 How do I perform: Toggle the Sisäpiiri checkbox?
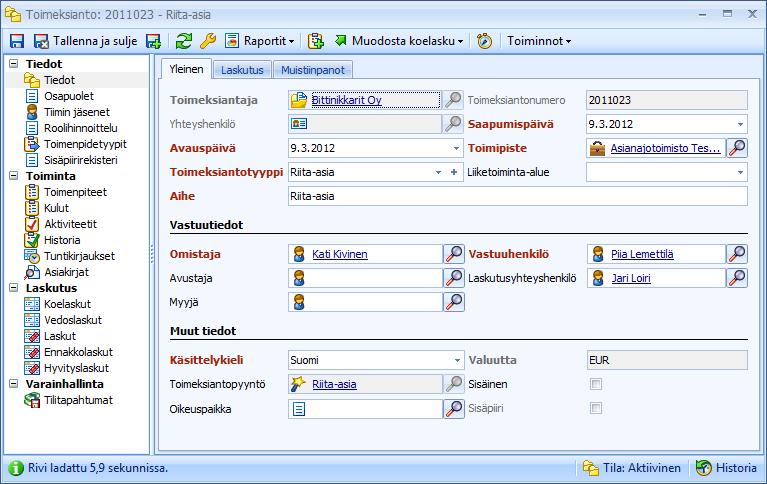click(595, 408)
